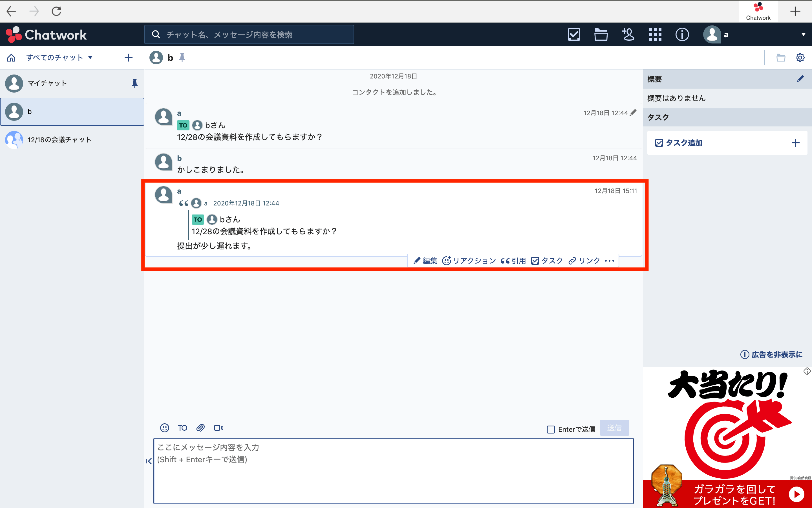812x508 pixels.
Task: Focus the message input text area
Action: tap(393, 471)
